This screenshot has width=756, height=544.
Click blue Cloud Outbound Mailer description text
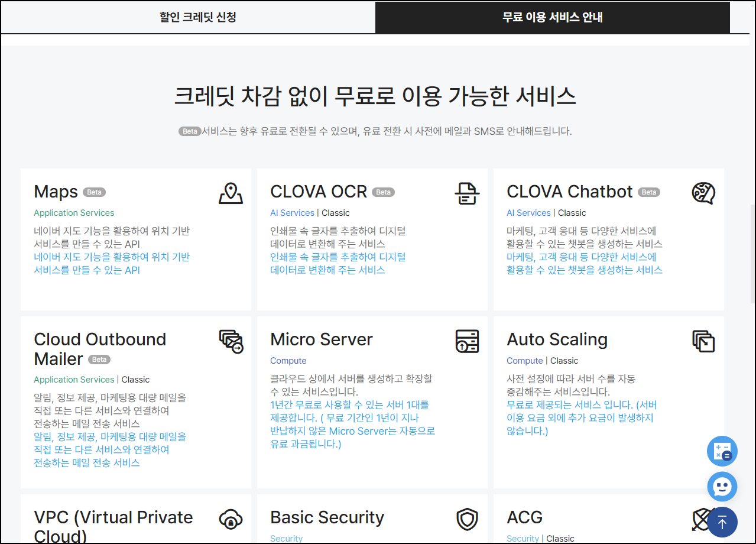pos(110,450)
